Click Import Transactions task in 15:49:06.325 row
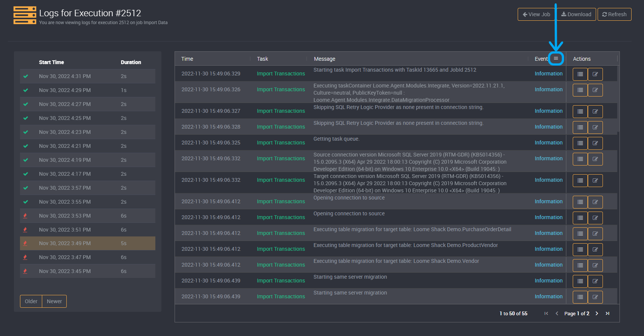Viewport: 644px width, 336px height. [x=281, y=143]
